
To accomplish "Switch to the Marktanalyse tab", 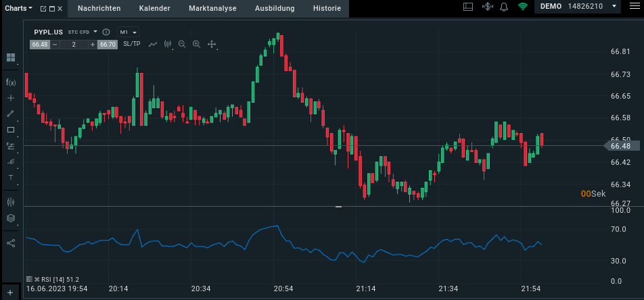I will pos(212,8).
